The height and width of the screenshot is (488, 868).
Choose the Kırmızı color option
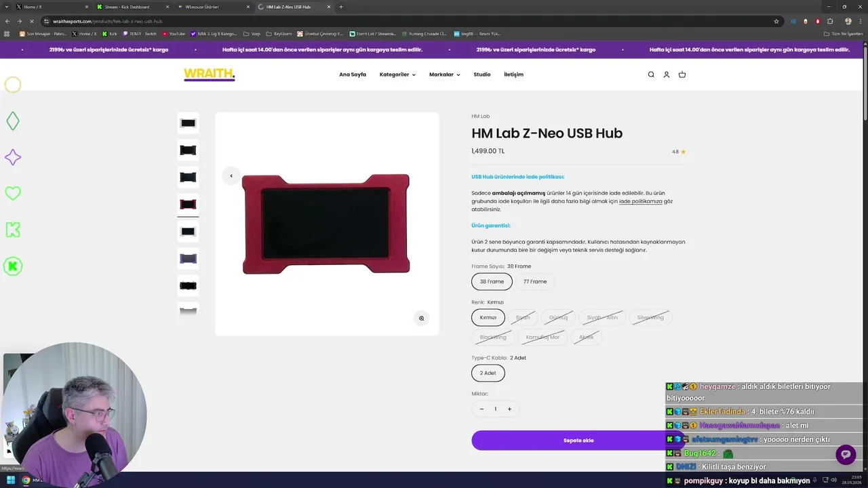point(488,317)
